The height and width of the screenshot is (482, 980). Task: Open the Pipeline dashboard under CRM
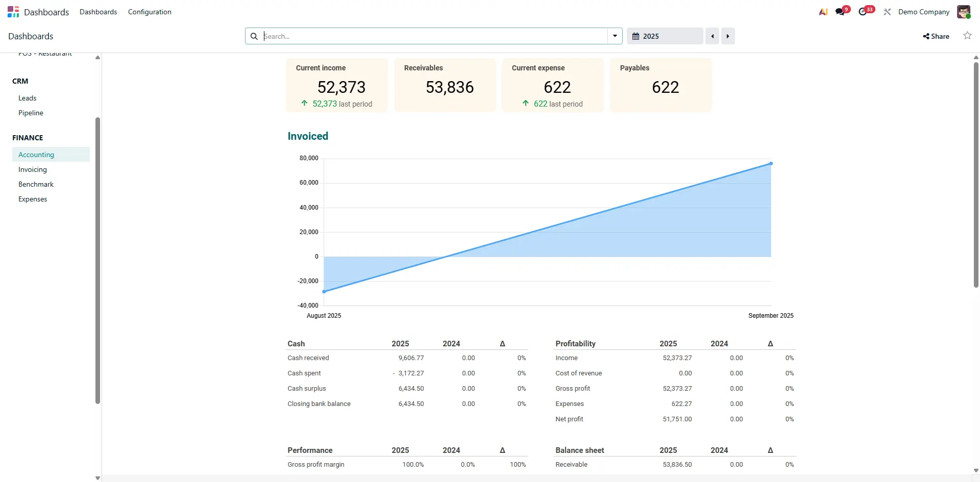[31, 113]
